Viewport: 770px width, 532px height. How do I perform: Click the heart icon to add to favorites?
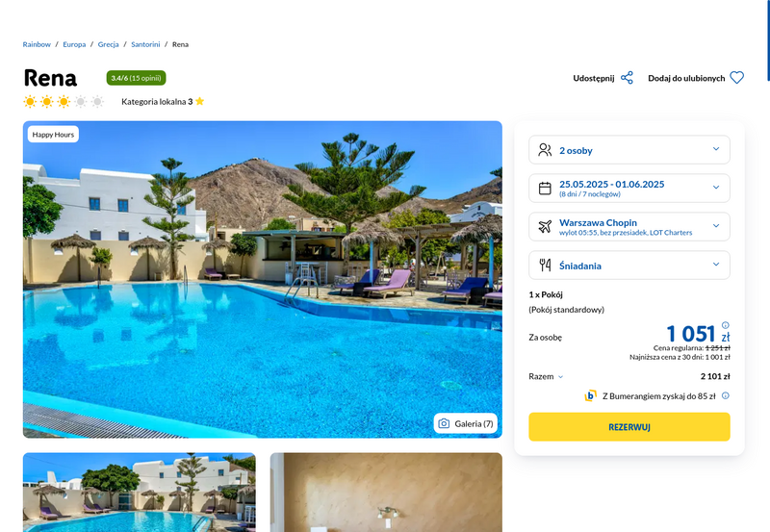click(x=736, y=78)
